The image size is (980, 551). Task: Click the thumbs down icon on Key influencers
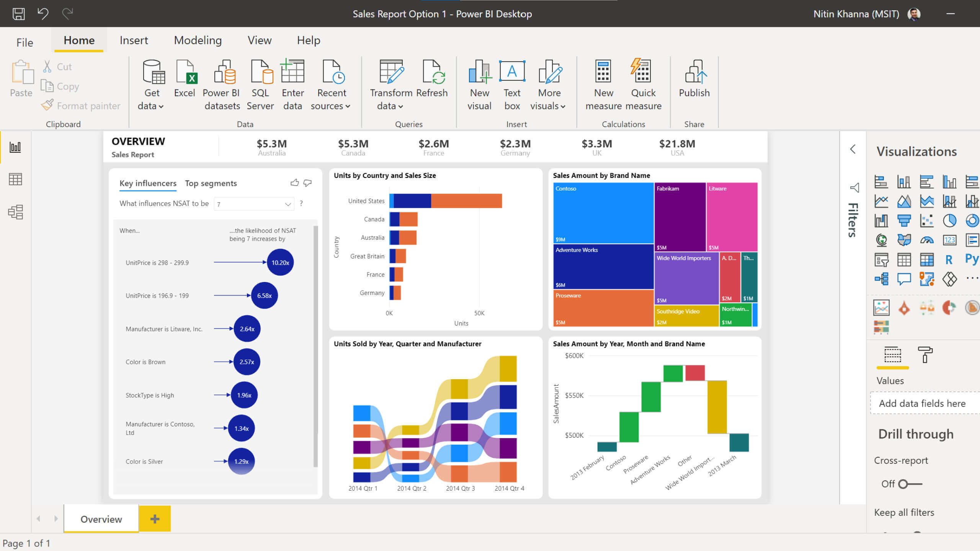307,183
